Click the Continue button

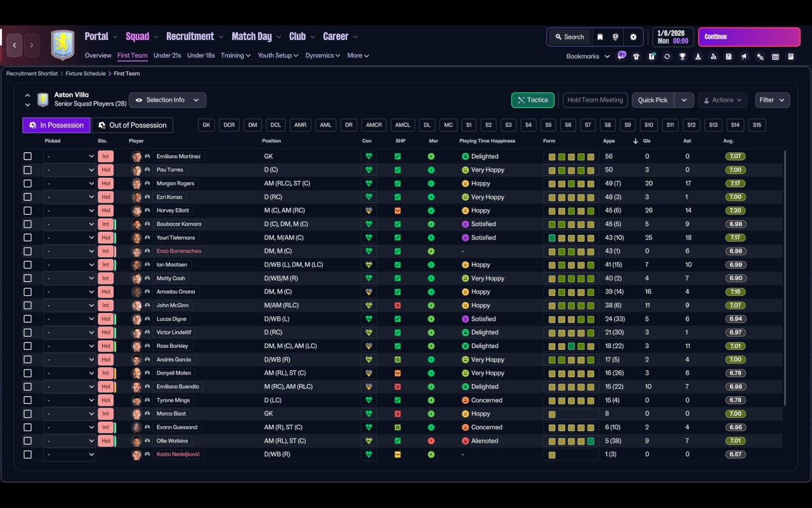pyautogui.click(x=749, y=37)
